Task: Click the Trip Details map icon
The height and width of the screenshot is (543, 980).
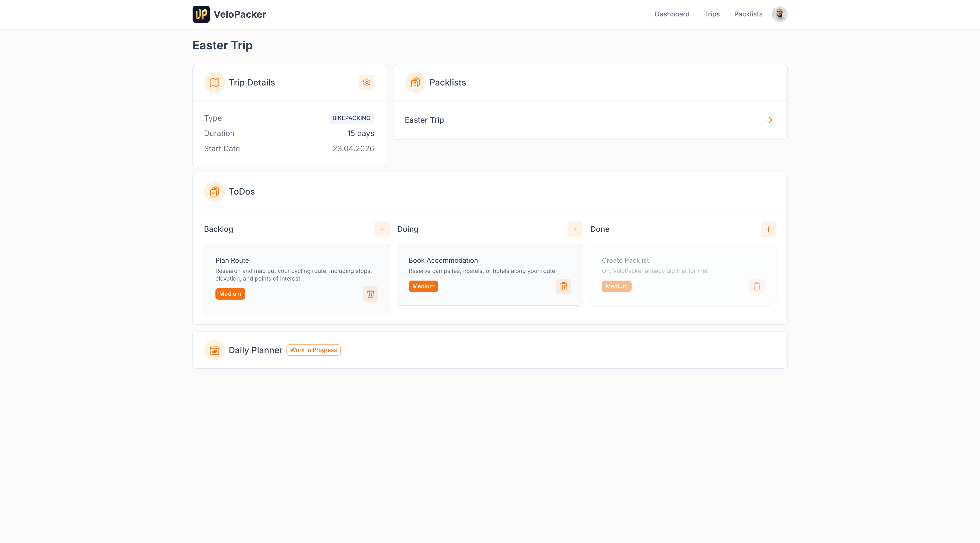Action: pyautogui.click(x=214, y=82)
